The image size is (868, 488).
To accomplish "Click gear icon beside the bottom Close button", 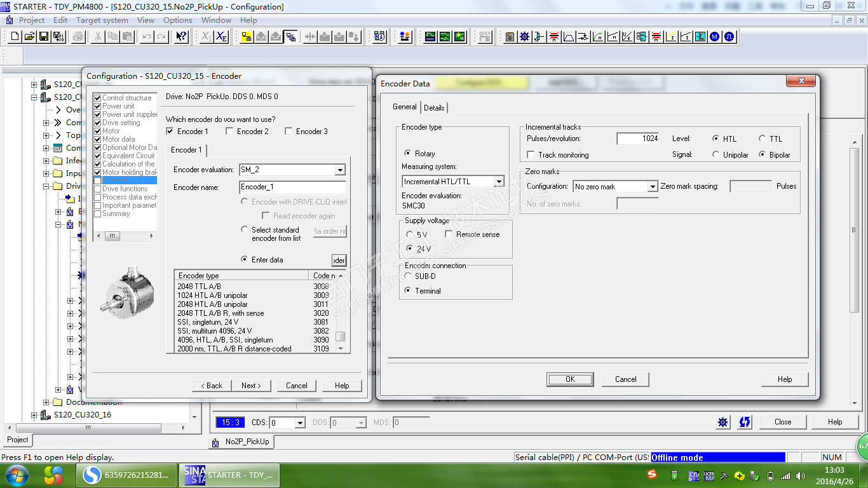I will point(723,422).
